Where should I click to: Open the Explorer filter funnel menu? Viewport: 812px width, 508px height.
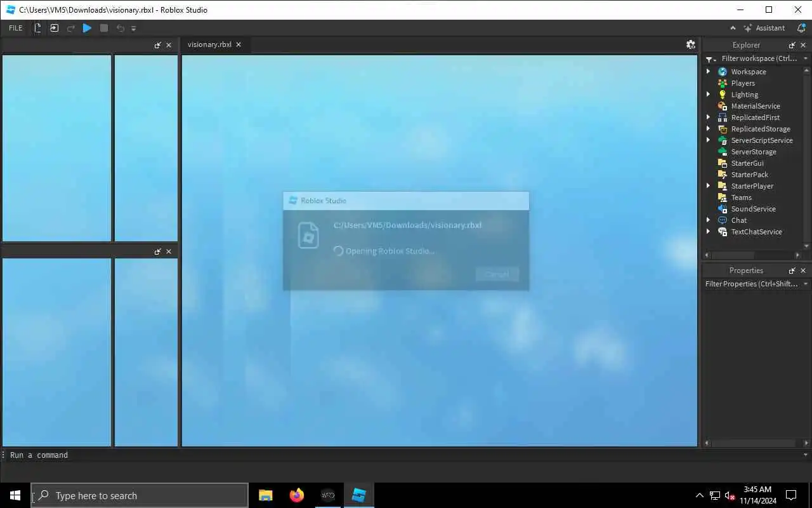point(710,59)
